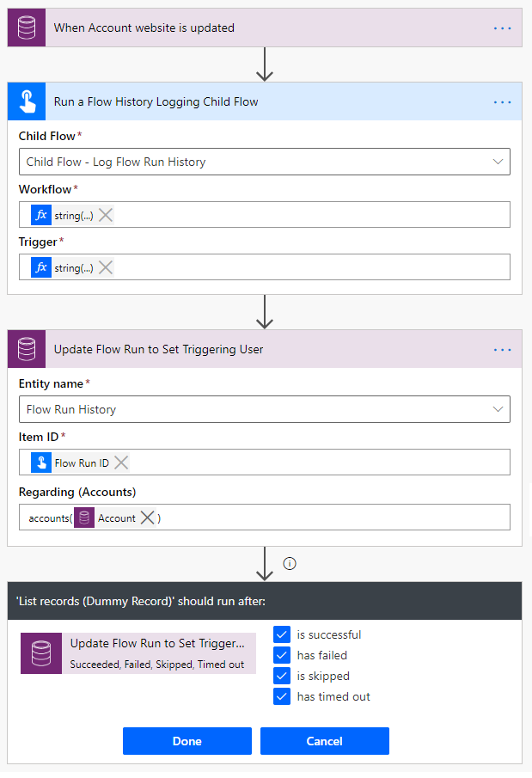The image size is (532, 778).
Task: Remove the Trigger string expression token
Action: (106, 267)
